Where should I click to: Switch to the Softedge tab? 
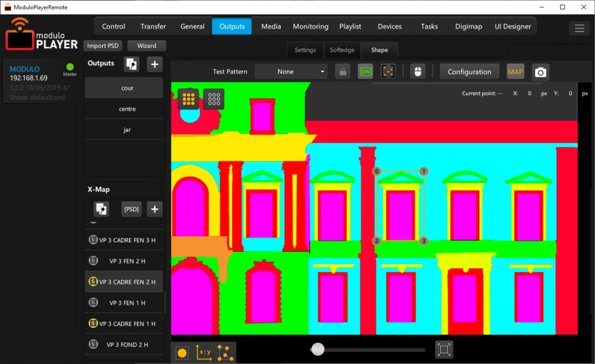tap(342, 50)
